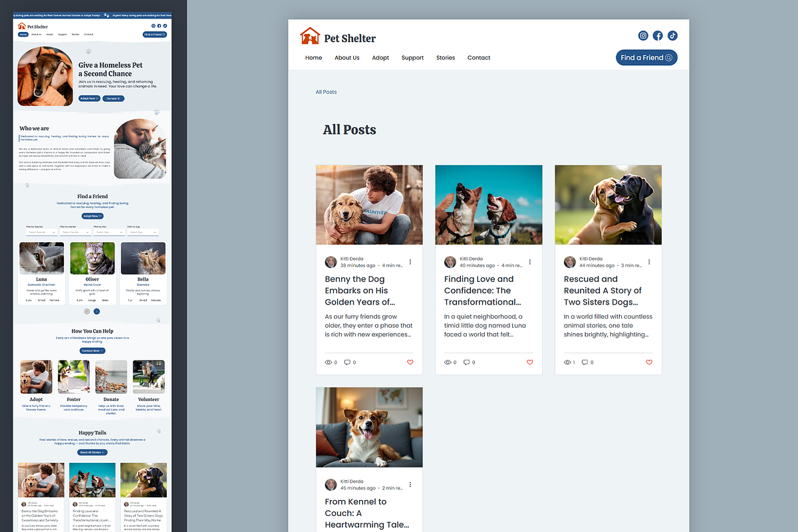Open the Facebook icon on the right page
The width and height of the screenshot is (798, 532).
(x=658, y=36)
